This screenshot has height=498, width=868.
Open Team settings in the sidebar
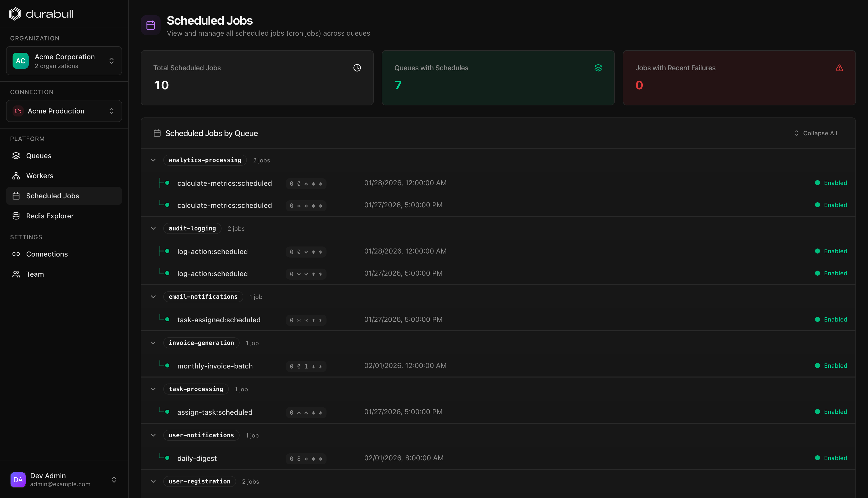click(64, 274)
